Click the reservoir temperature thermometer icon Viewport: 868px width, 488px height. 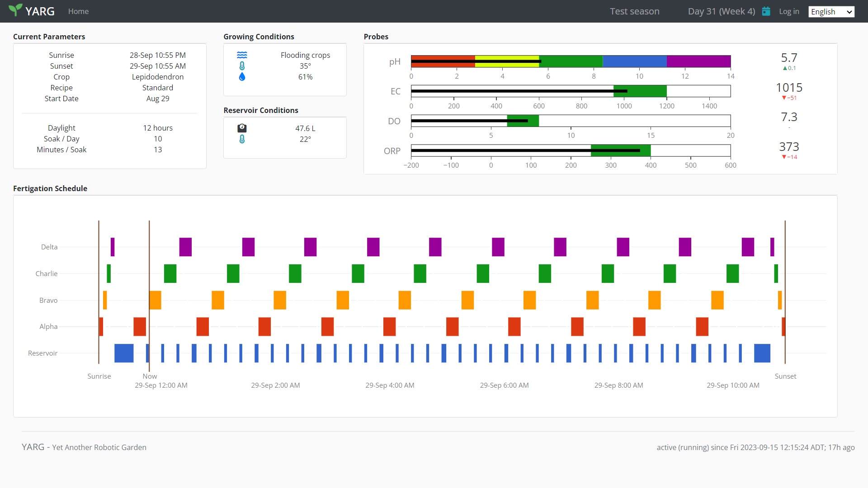(242, 139)
